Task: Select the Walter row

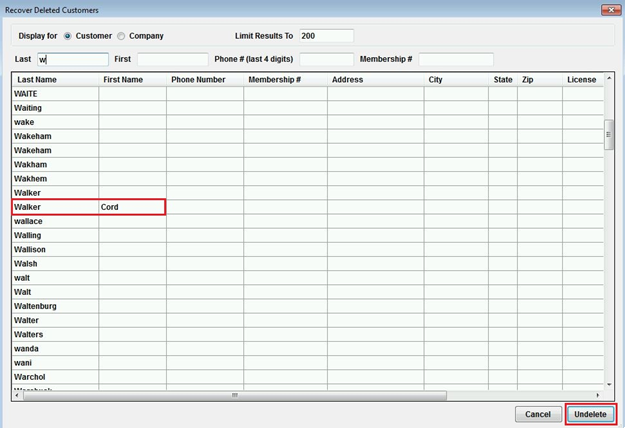Action: [308, 320]
